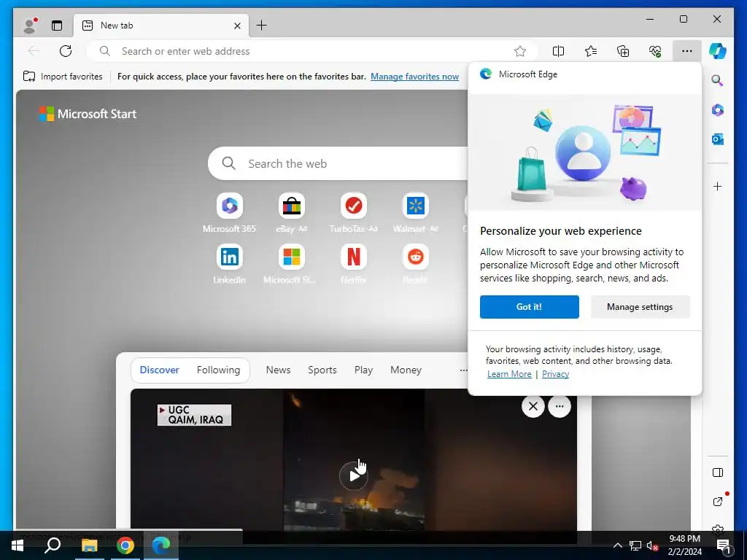Toggle split screen view
747x560 pixels.
(558, 51)
